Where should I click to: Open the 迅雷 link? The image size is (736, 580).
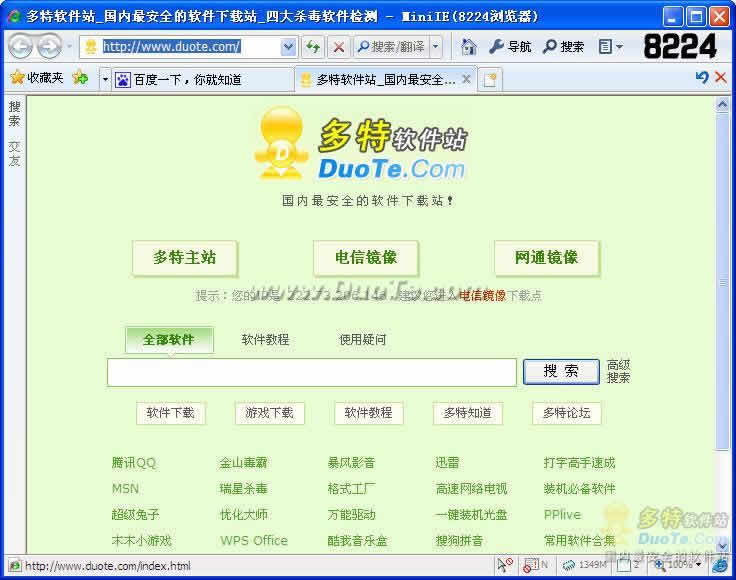(447, 463)
